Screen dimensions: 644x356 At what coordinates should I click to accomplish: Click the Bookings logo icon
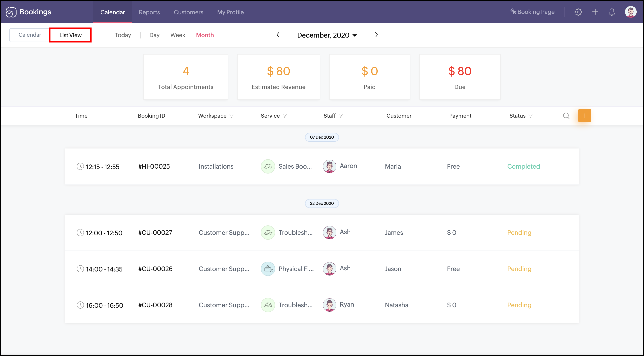[11, 12]
